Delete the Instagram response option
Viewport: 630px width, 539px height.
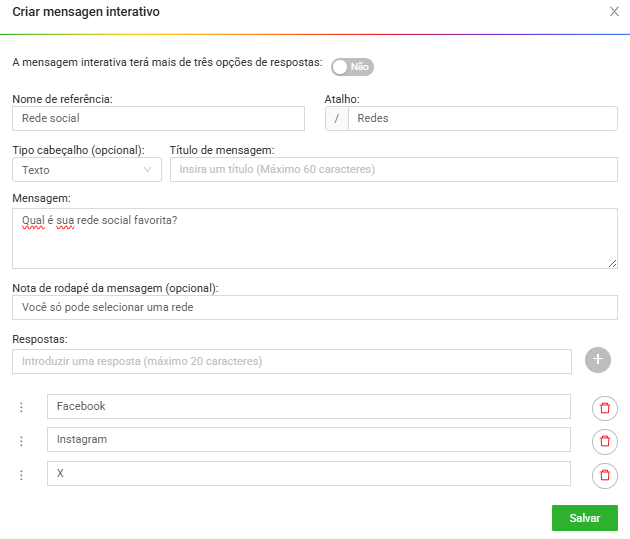point(605,441)
